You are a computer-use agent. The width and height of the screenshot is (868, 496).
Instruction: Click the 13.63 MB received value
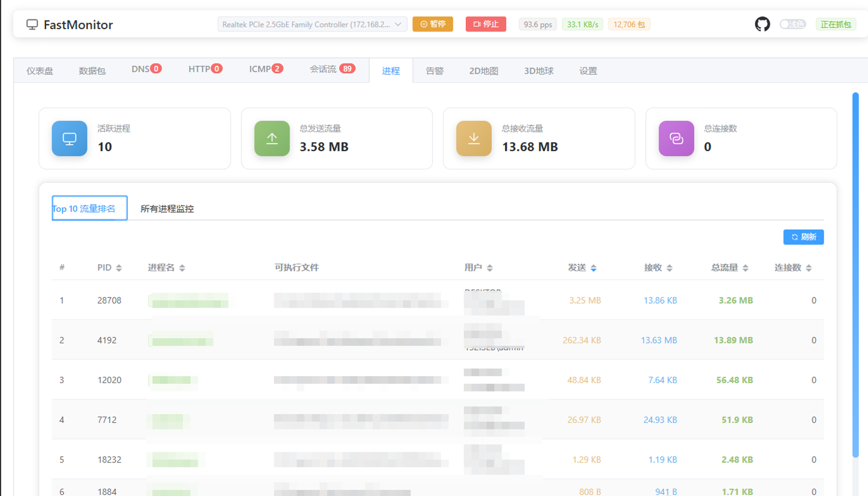pyautogui.click(x=659, y=340)
